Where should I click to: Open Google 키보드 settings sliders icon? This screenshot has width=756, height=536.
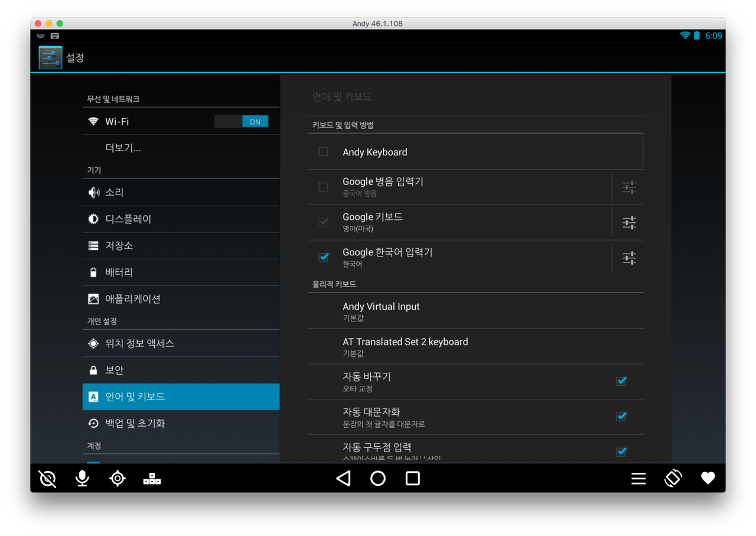coord(630,223)
